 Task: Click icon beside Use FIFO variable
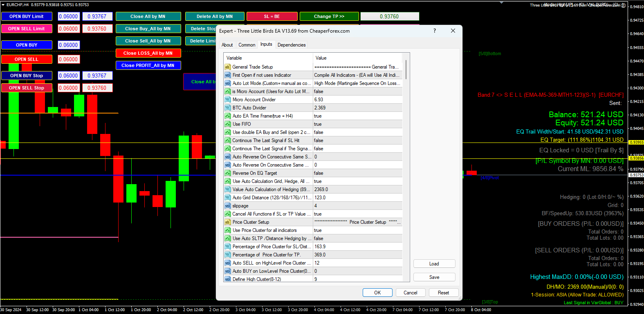coord(228,124)
